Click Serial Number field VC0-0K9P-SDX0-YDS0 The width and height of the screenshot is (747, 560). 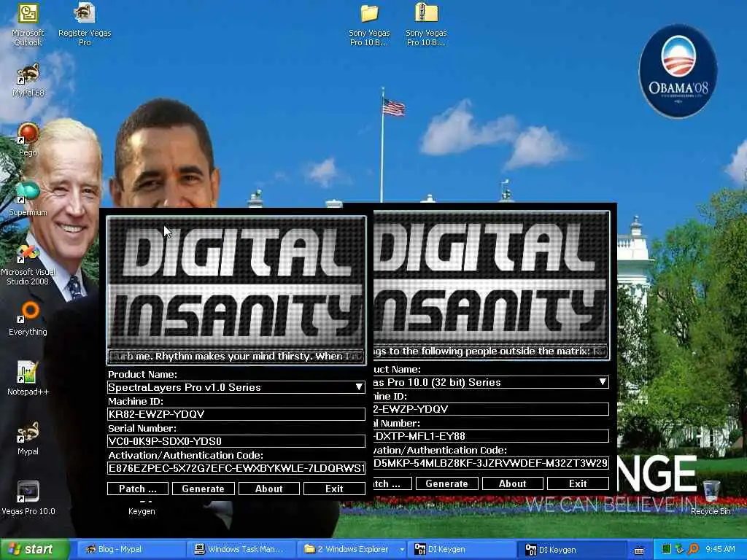(236, 441)
